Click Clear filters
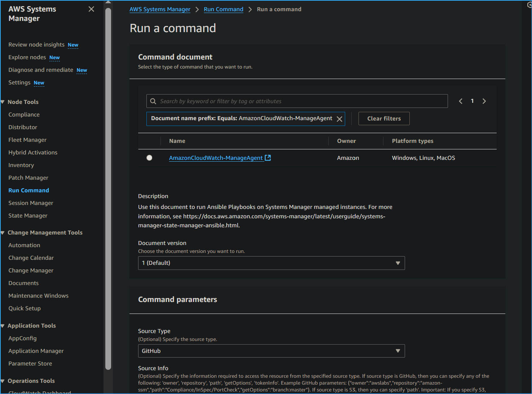 (384, 118)
